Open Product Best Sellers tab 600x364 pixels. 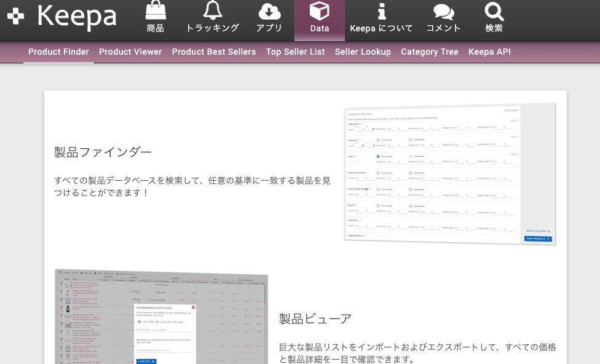[x=214, y=52]
